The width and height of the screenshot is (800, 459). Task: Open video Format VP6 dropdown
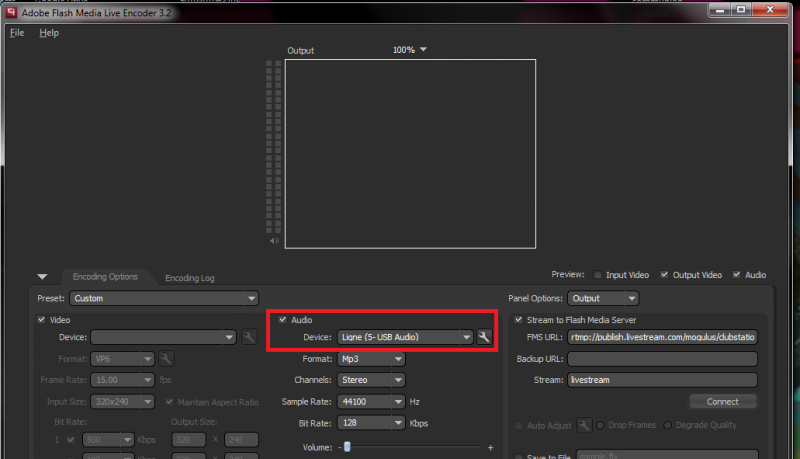pos(122,359)
